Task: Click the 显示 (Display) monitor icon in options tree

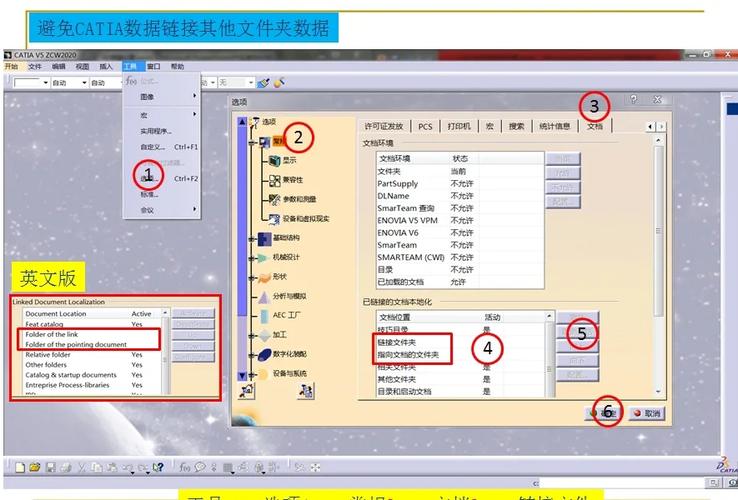Action: point(274,161)
